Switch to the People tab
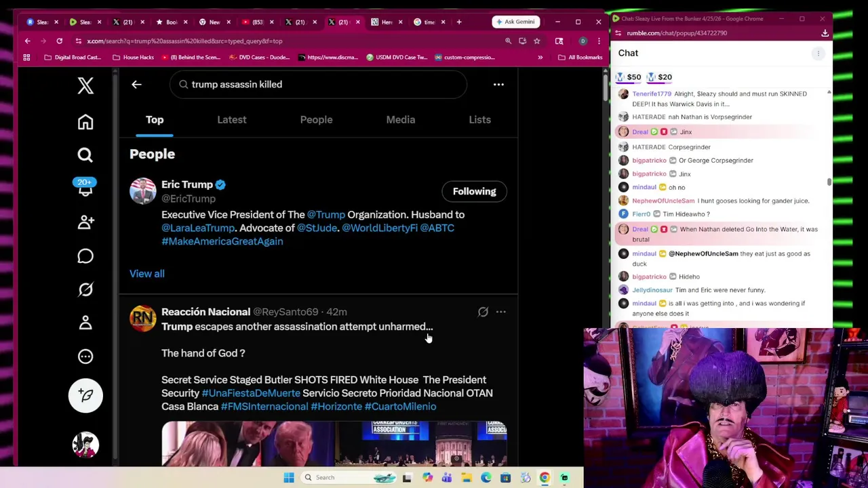 [316, 120]
